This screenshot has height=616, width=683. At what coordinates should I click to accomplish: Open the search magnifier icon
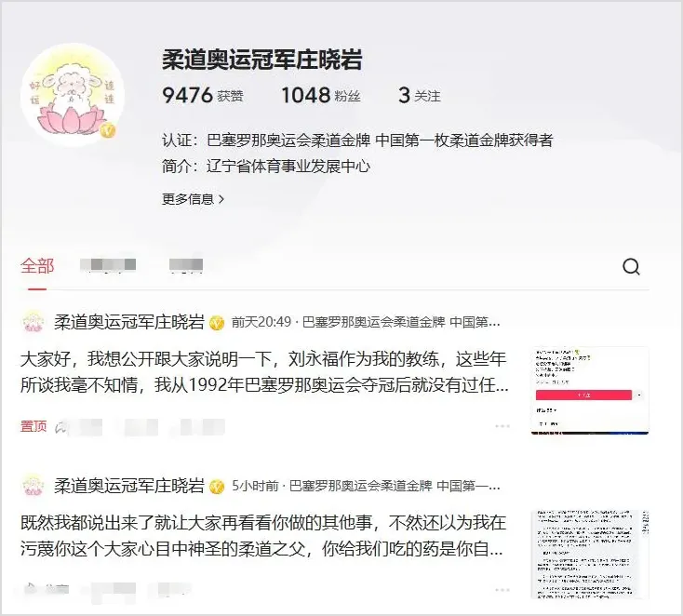[631, 266]
